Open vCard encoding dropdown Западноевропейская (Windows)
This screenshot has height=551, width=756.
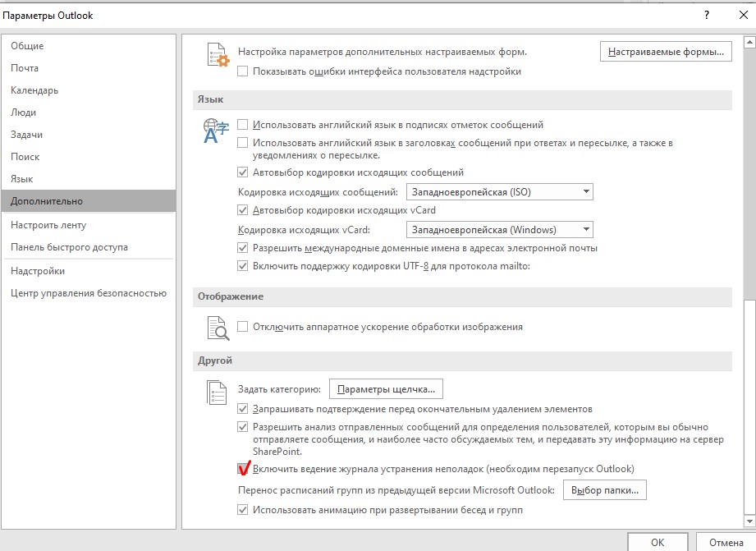[499, 230]
